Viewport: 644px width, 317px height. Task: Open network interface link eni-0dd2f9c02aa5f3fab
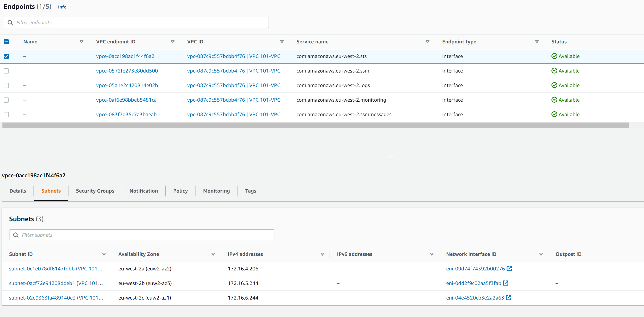[x=474, y=283]
